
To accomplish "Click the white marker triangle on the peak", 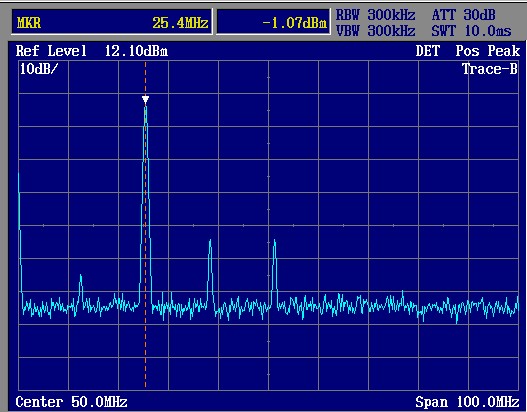I will point(145,100).
